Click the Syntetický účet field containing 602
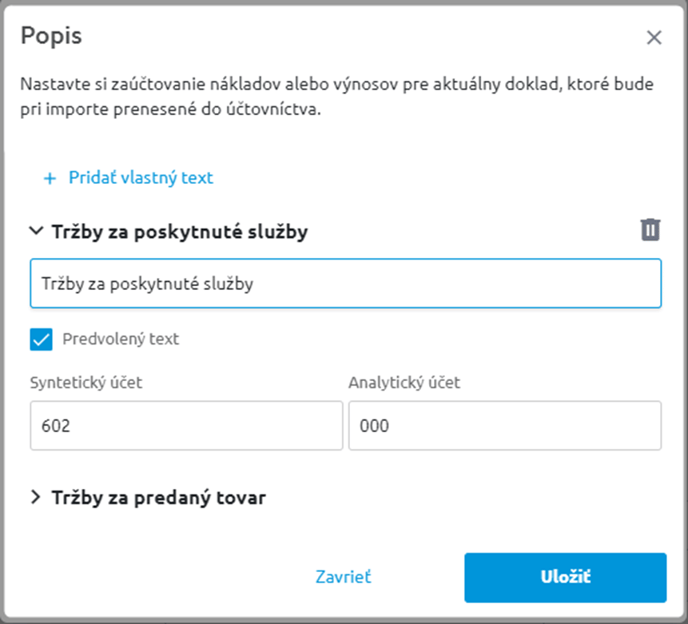 pos(186,425)
